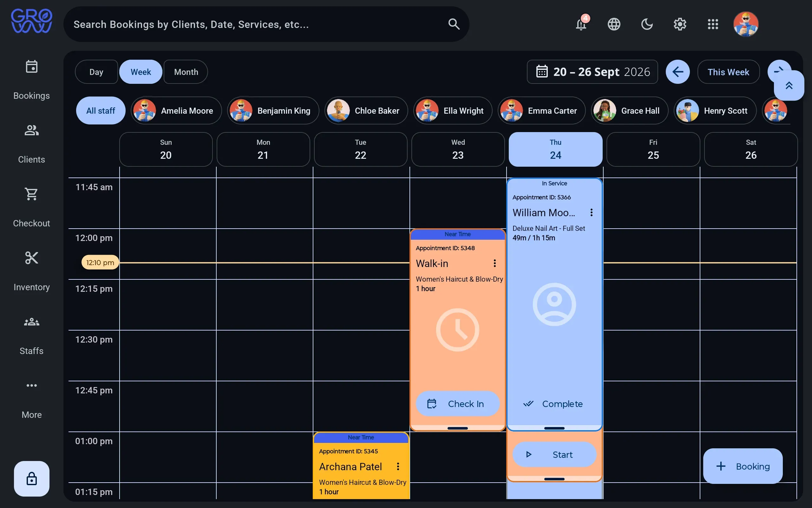Complete William Moore's appointment
Screen dimensions: 812x508
tap(554, 404)
